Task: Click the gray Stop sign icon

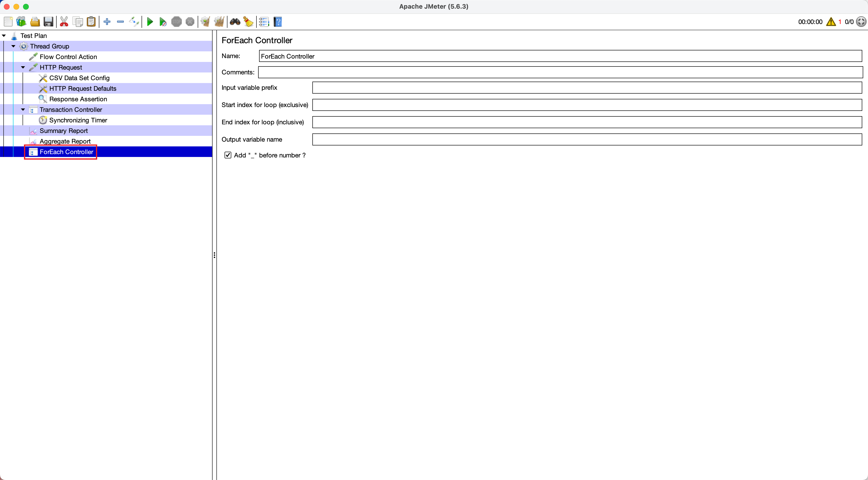Action: pos(177,22)
